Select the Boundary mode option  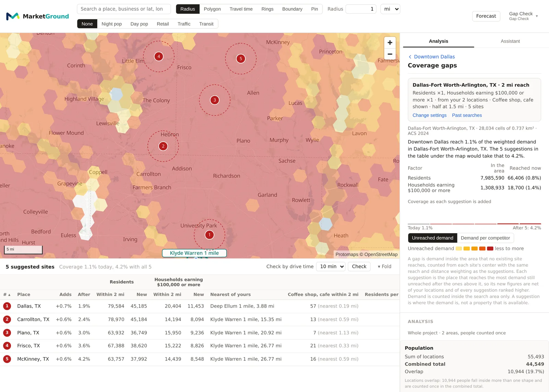click(292, 9)
